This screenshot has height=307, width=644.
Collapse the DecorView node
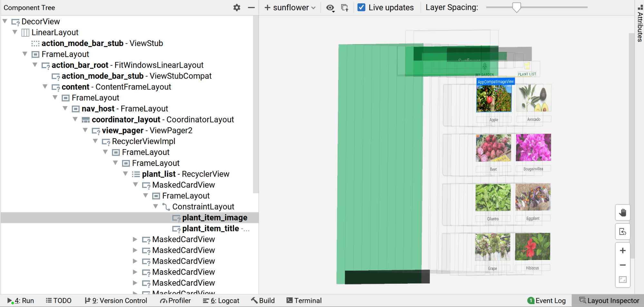coord(5,21)
